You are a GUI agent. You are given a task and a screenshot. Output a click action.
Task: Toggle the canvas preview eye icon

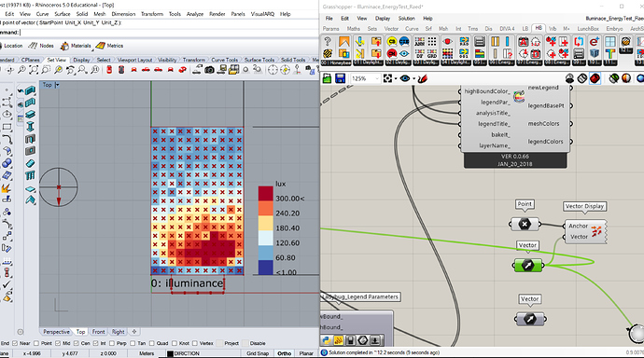click(405, 78)
